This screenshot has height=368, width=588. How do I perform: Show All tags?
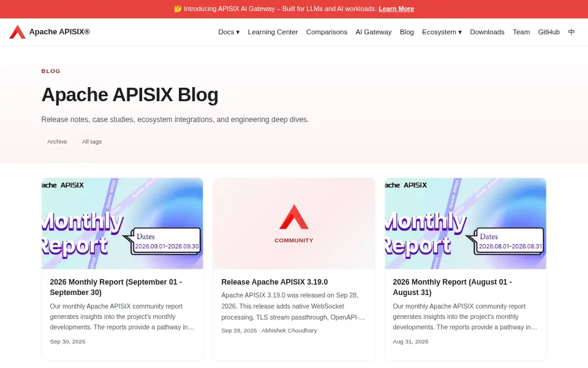[92, 142]
